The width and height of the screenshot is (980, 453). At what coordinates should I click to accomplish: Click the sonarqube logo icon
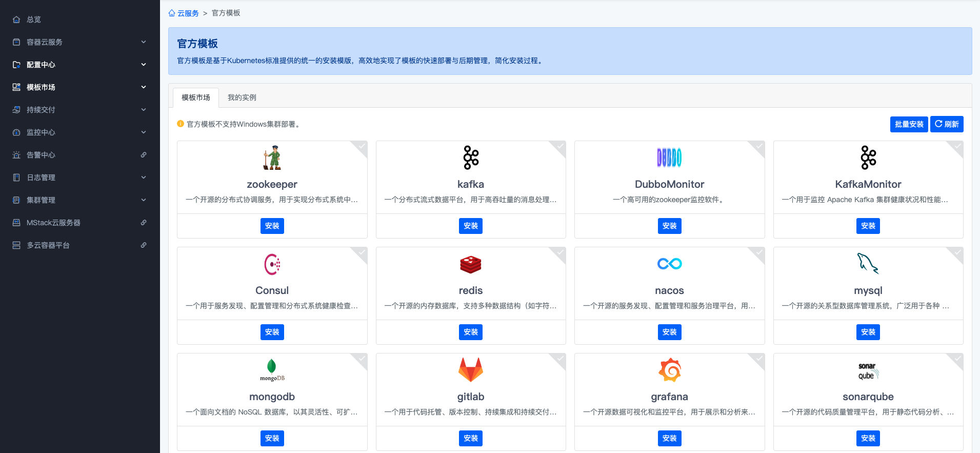tap(868, 370)
